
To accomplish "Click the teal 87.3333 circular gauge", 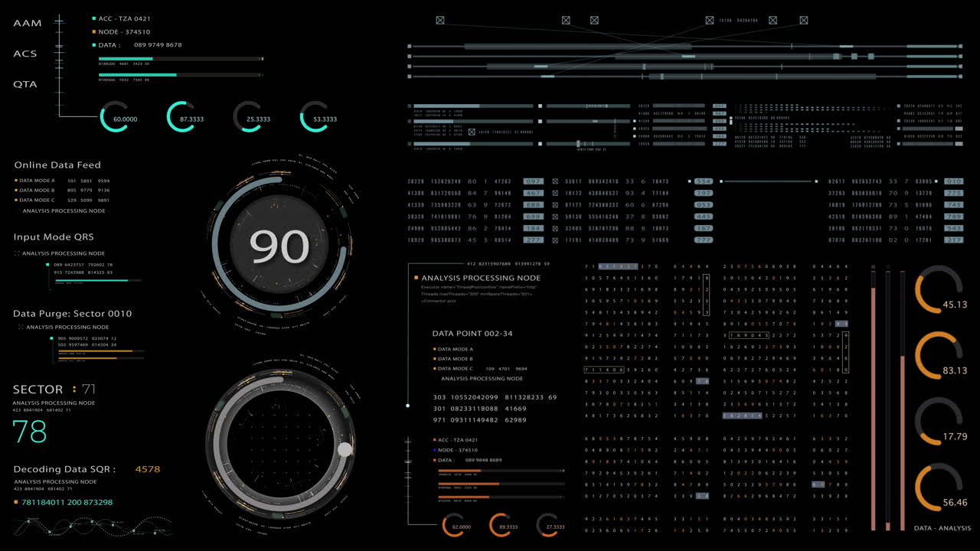I will pyautogui.click(x=181, y=117).
